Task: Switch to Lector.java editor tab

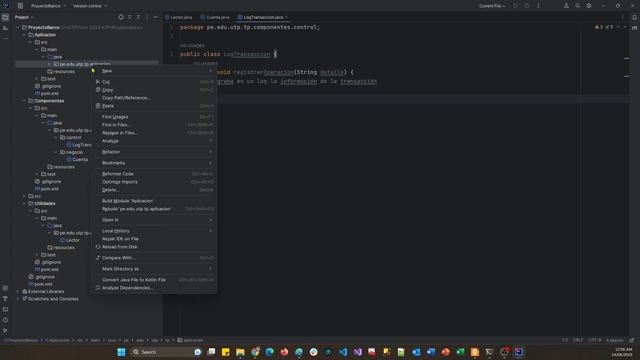Action: pos(179,17)
